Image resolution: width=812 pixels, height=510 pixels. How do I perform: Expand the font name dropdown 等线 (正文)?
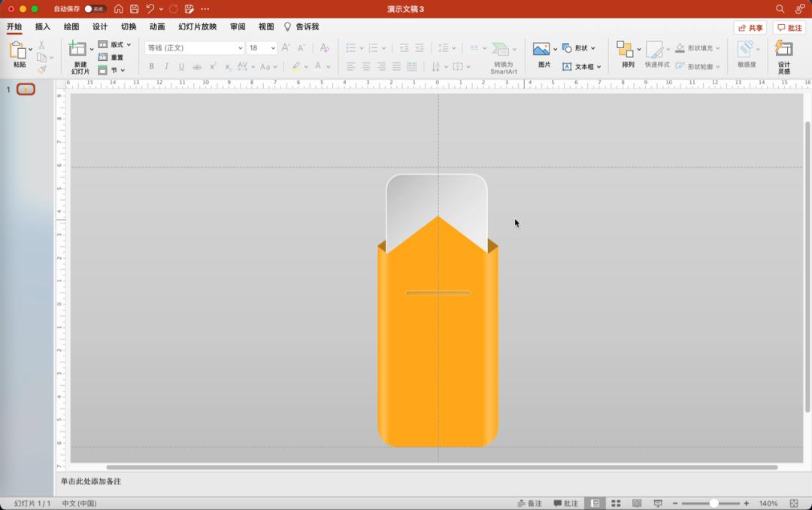pyautogui.click(x=241, y=48)
